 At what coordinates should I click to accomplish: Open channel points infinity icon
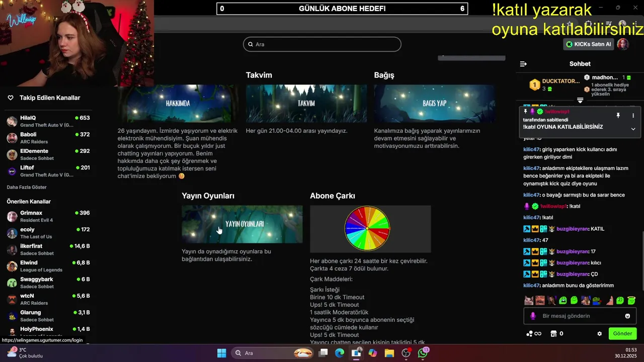pyautogui.click(x=534, y=333)
